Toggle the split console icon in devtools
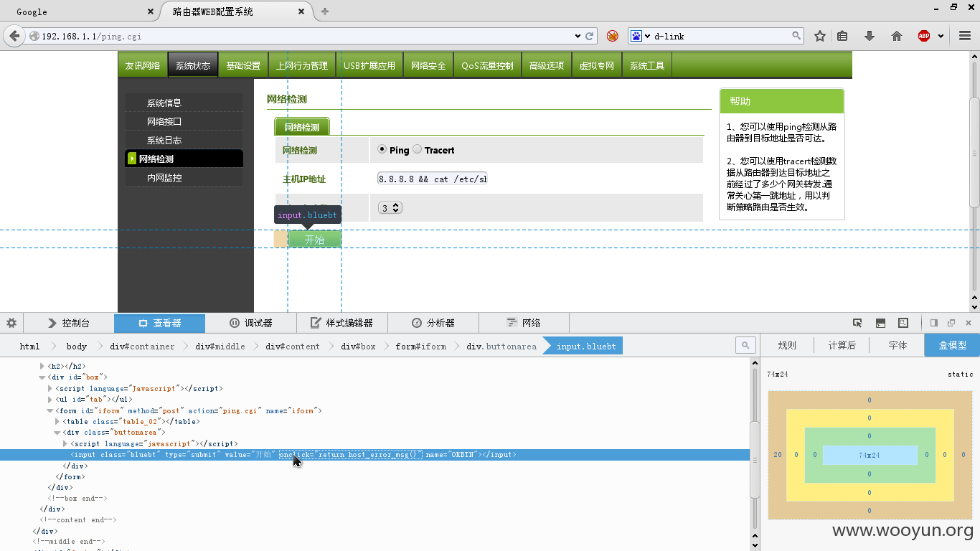 click(x=880, y=323)
